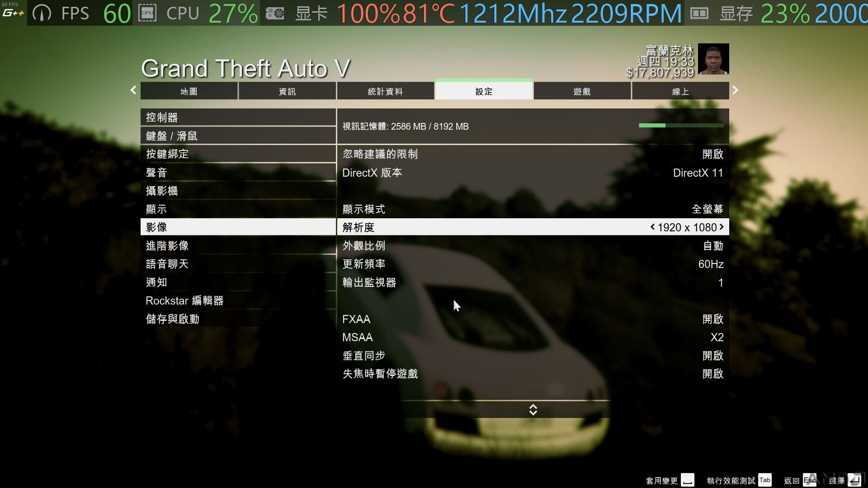Click the spacebar key icon for 套用變更
This screenshot has height=488, width=868.
tap(688, 480)
